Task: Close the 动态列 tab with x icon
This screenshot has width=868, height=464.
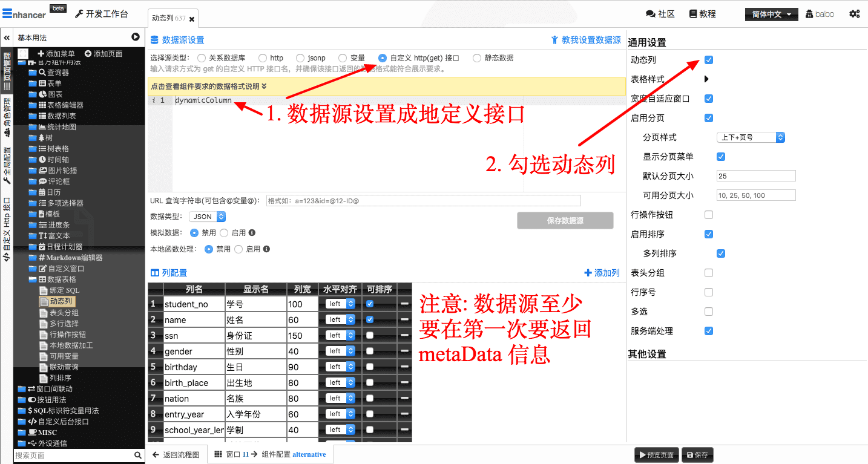Action: point(192,19)
